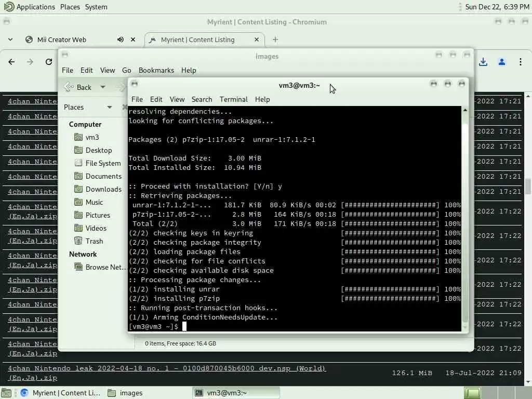532x399 pixels.
Task: Click status text 0 items, Free space
Action: tap(180, 343)
